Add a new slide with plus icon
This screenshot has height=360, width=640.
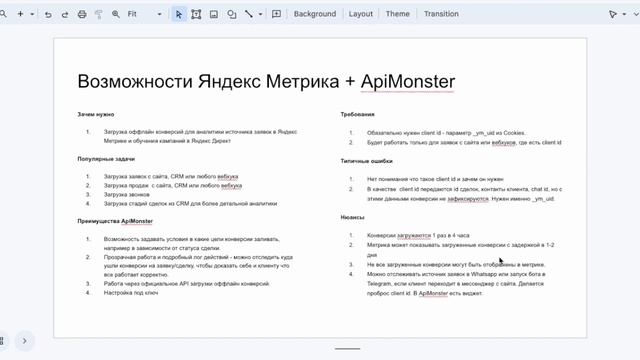pos(20,14)
